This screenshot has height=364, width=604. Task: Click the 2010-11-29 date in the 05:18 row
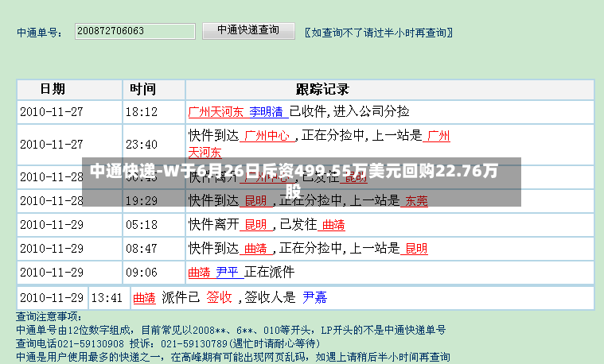coord(52,225)
